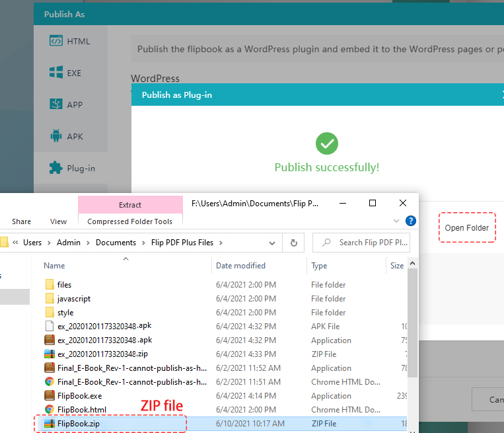Go to Documents in the breadcrumb path
This screenshot has width=504, height=433.
116,243
